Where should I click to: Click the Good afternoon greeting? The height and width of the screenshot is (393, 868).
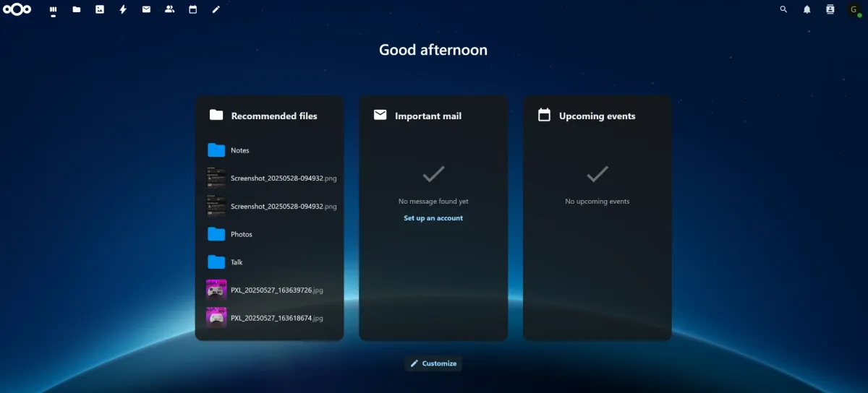tap(433, 50)
